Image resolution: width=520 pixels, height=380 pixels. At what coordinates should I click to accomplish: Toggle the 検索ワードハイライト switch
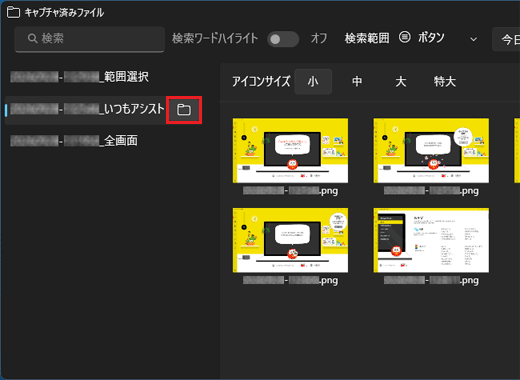coord(283,39)
